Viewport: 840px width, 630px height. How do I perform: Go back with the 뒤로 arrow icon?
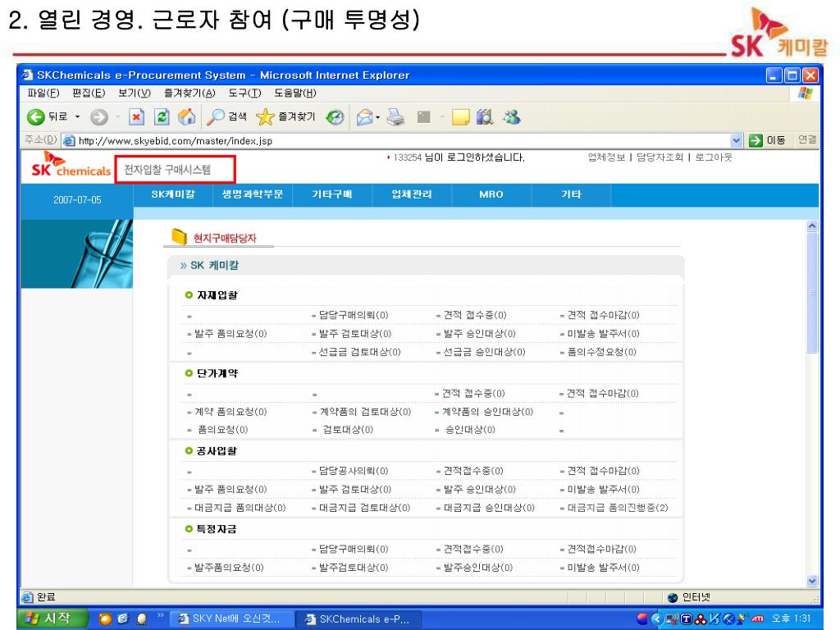tap(36, 116)
